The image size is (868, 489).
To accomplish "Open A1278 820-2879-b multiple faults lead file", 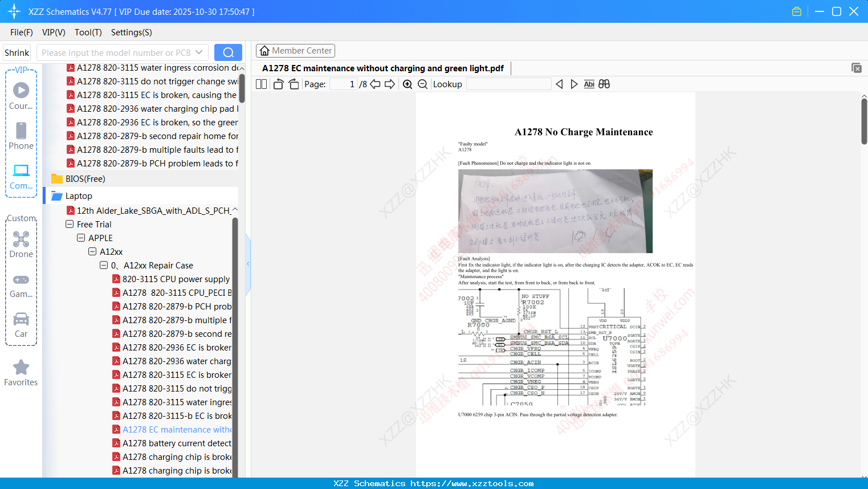I will point(152,150).
